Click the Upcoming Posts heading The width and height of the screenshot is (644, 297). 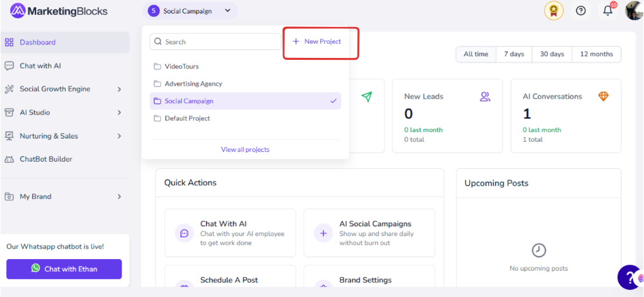pyautogui.click(x=496, y=183)
